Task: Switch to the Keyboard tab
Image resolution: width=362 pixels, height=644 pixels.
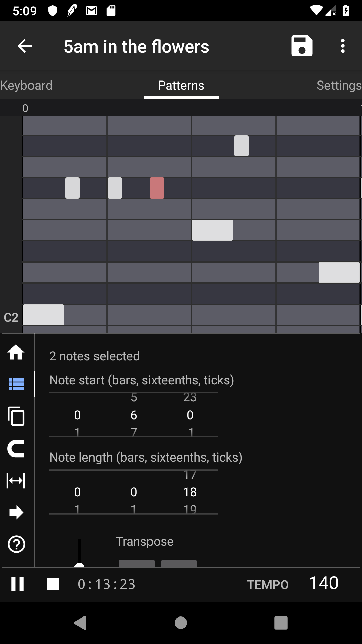Action: [x=26, y=85]
